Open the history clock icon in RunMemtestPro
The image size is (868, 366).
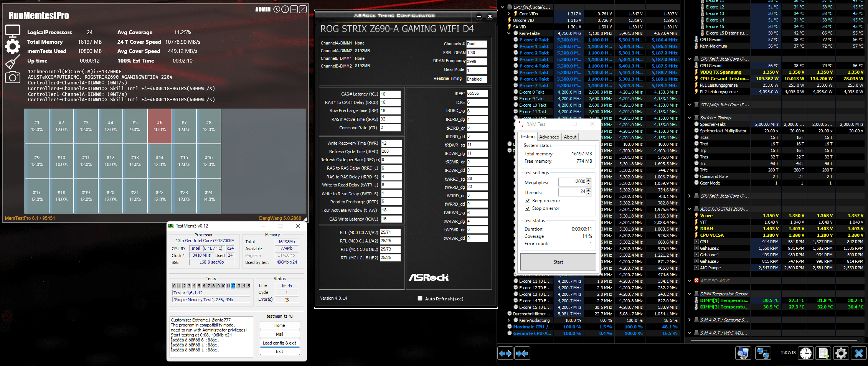tap(276, 9)
